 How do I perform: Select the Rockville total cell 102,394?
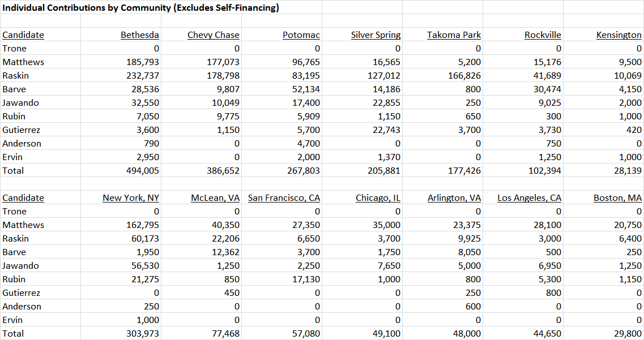click(x=545, y=171)
